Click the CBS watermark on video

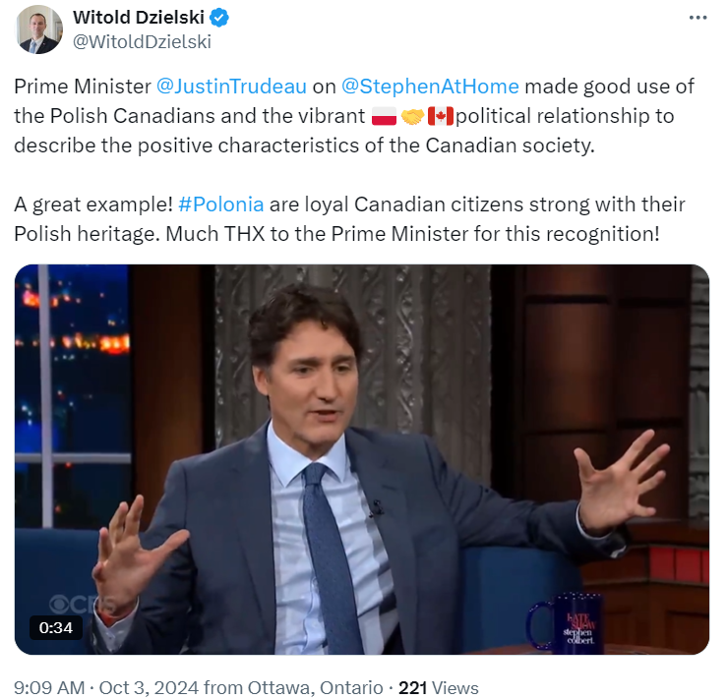click(82, 604)
